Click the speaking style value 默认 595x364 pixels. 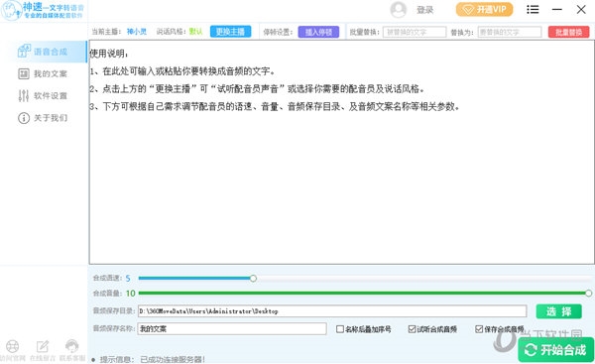pyautogui.click(x=195, y=32)
